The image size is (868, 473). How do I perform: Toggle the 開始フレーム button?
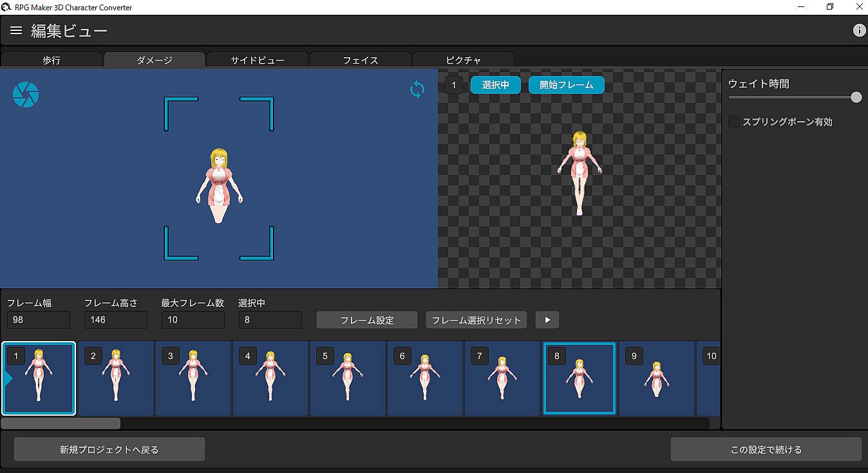pos(566,85)
